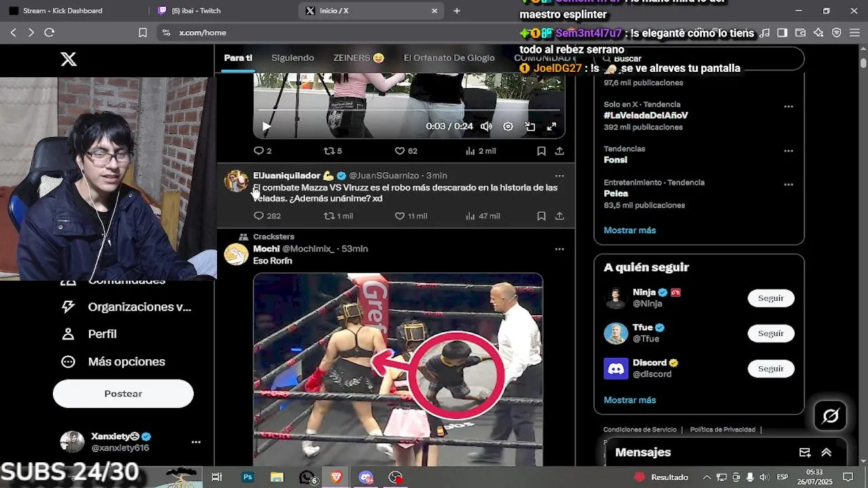Viewport: 868px width, 488px height.
Task: Open the Xanxiety account menu dots
Action: 196,442
